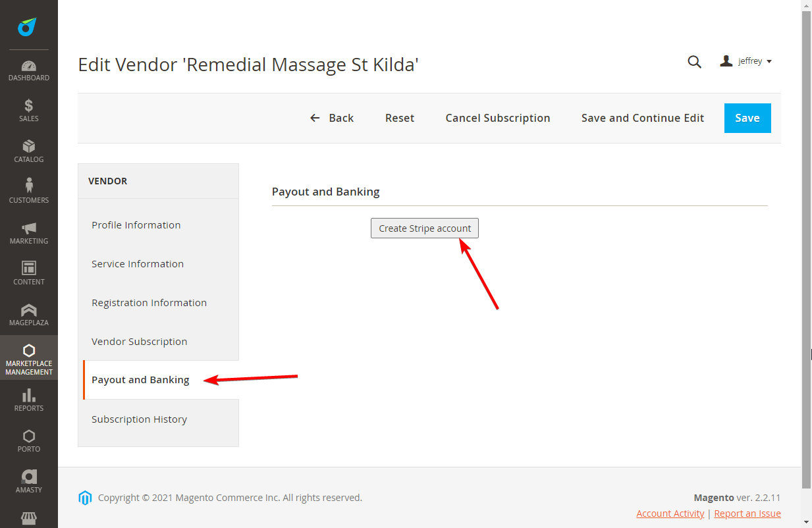Click Cancel Subscription
Viewport: 812px width, 528px height.
coord(498,118)
